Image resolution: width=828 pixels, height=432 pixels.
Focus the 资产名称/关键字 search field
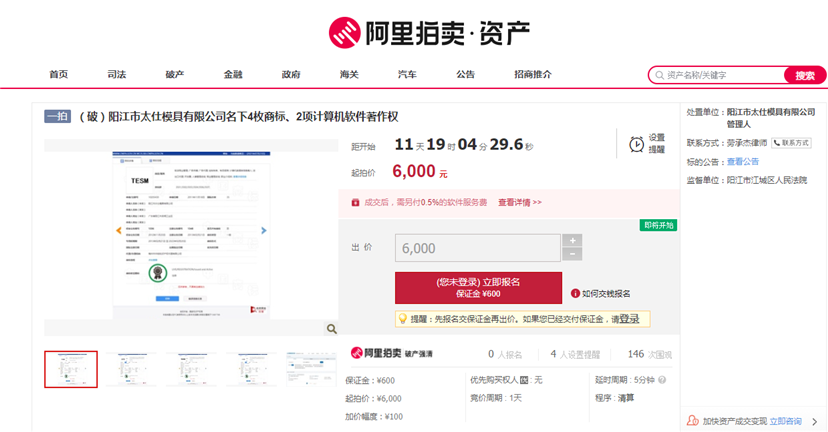[718, 75]
